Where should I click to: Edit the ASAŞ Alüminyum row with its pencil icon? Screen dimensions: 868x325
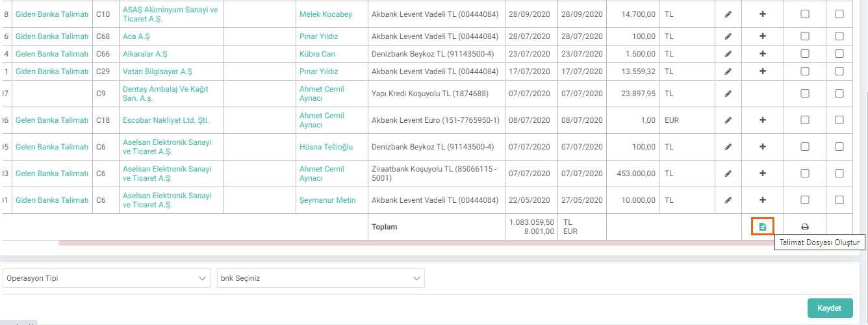click(728, 14)
